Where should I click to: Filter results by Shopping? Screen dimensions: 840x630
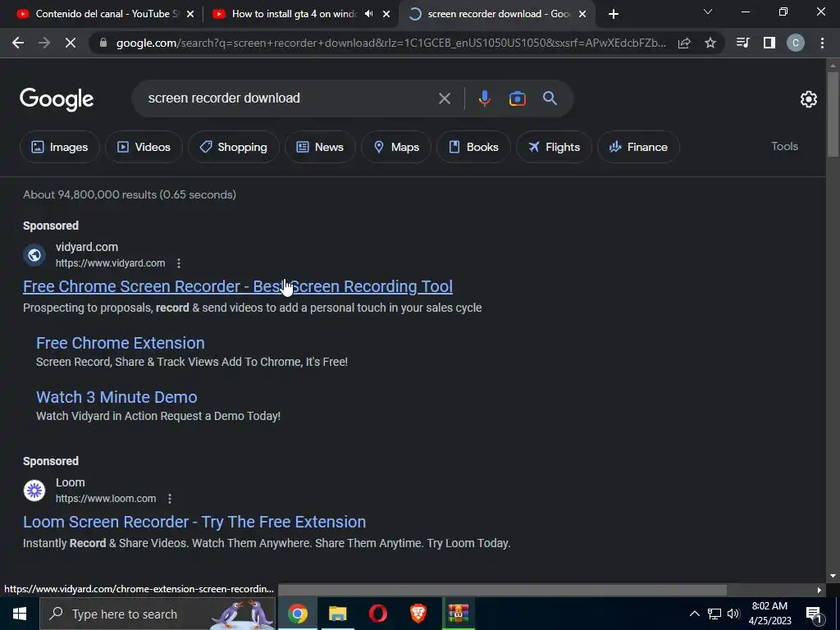(x=233, y=147)
